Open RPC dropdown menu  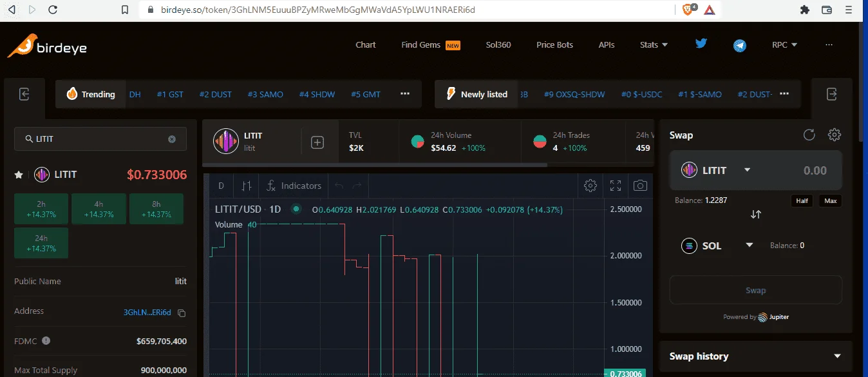tap(785, 45)
